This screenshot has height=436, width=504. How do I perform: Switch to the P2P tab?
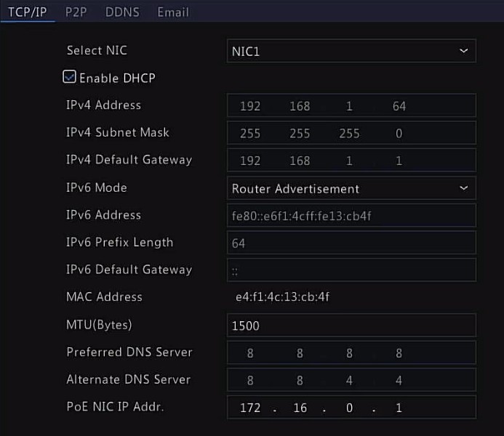tap(75, 12)
